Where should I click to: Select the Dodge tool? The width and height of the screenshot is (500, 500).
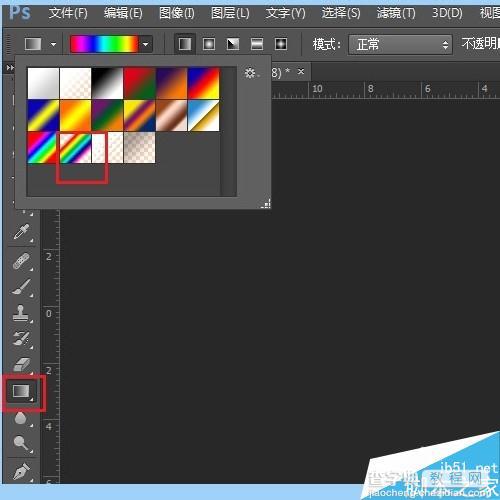pyautogui.click(x=22, y=444)
